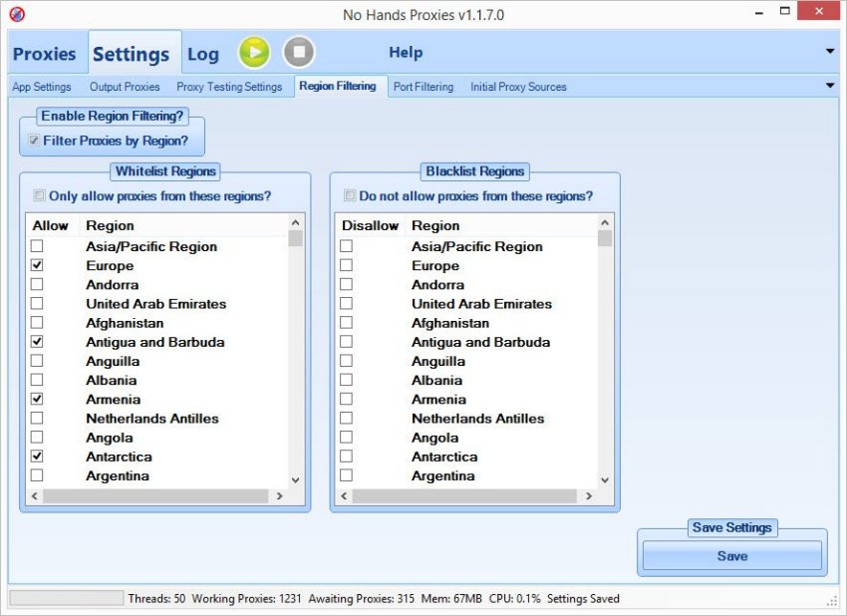Save the region filtering settings
The image size is (847, 616).
tap(732, 556)
